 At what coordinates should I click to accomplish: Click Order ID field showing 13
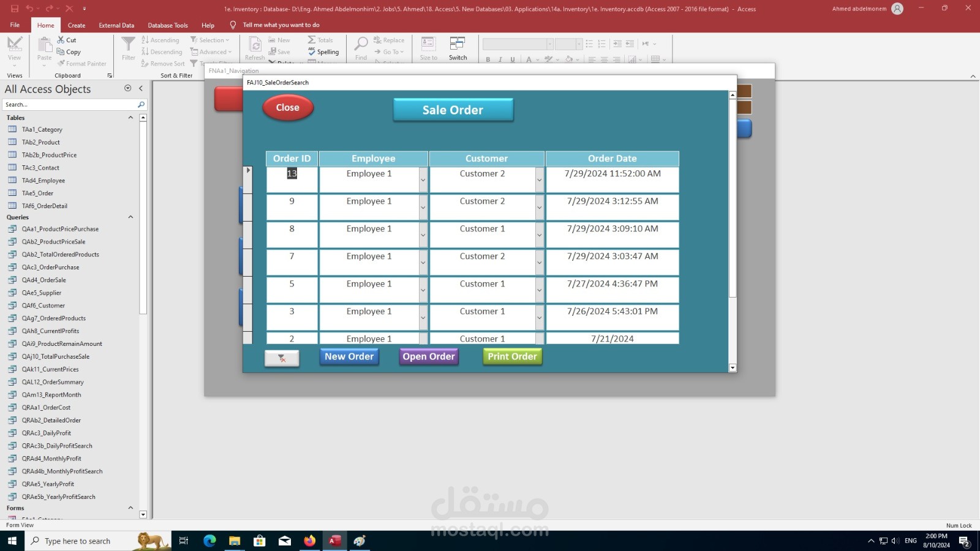(x=292, y=180)
